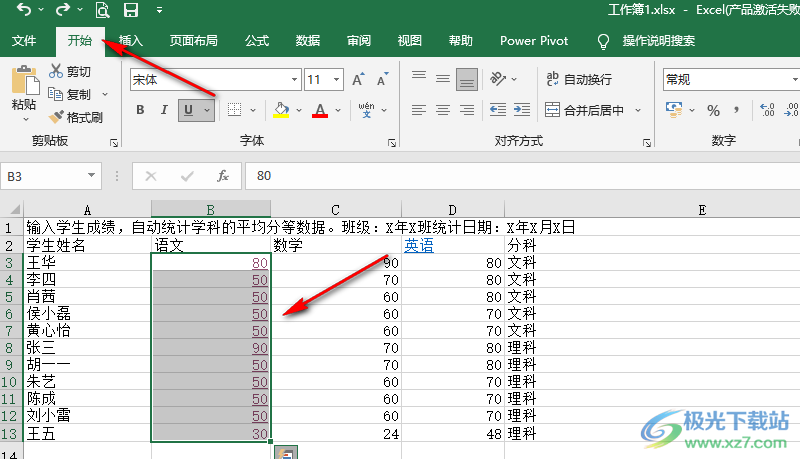Viewport: 800px width, 459px height.
Task: Click the Copy (复制) icon
Action: (55, 94)
